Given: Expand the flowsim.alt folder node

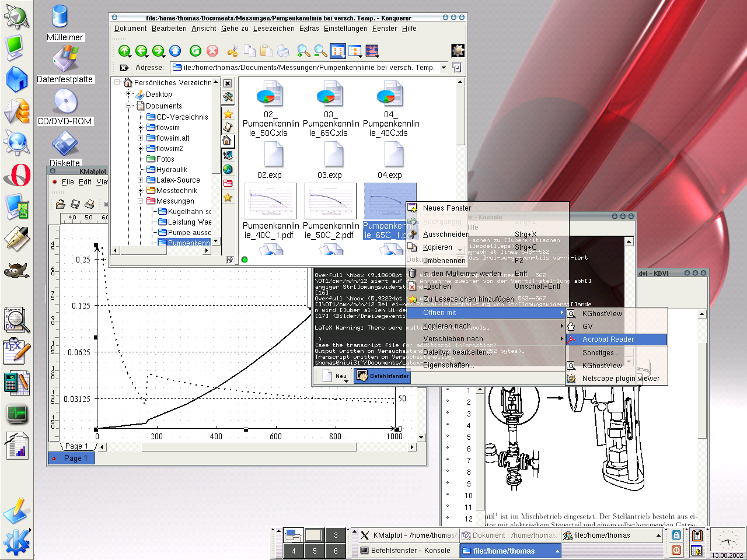Looking at the screenshot, I should (x=141, y=138).
